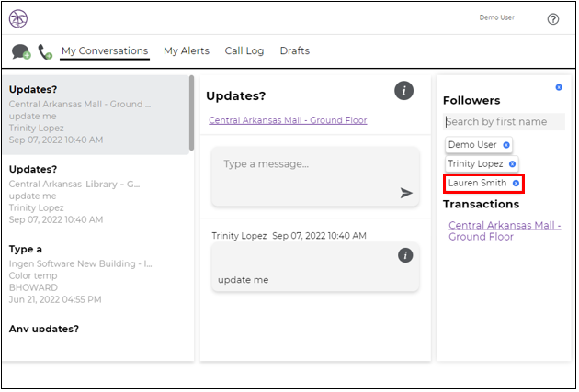The height and width of the screenshot is (392, 579).
Task: Click the Transactions heading
Action: click(481, 204)
